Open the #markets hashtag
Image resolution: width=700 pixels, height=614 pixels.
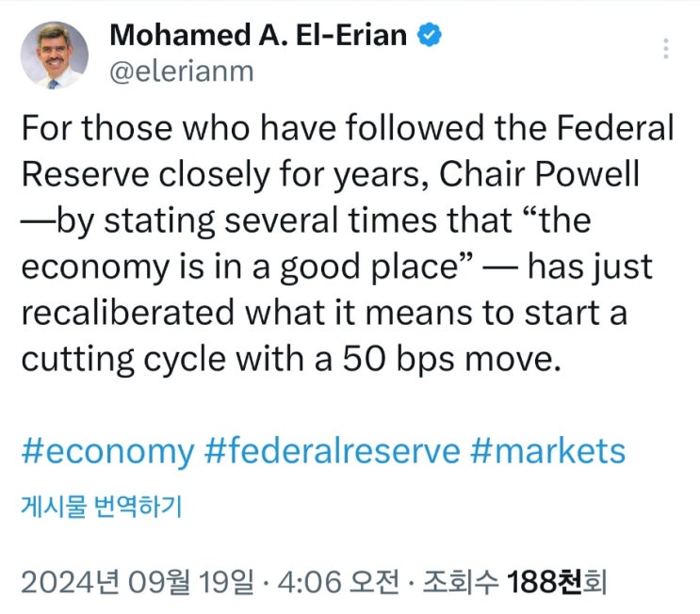coord(547,451)
